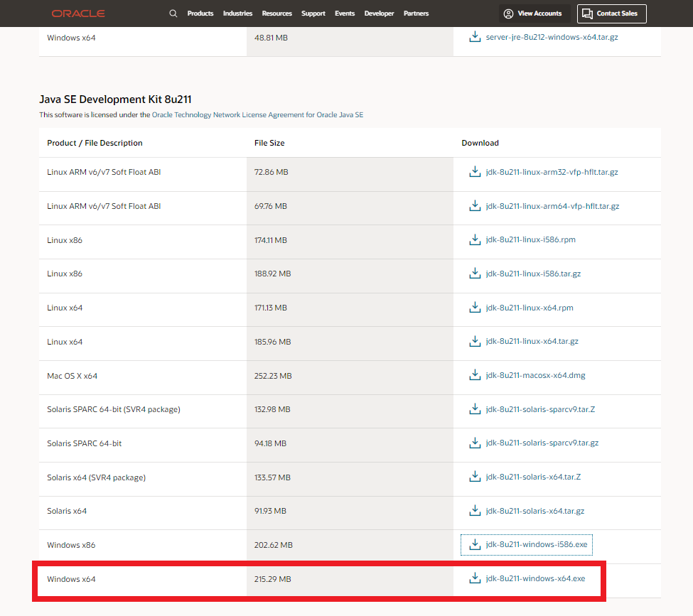Open the Industries menu

click(238, 13)
